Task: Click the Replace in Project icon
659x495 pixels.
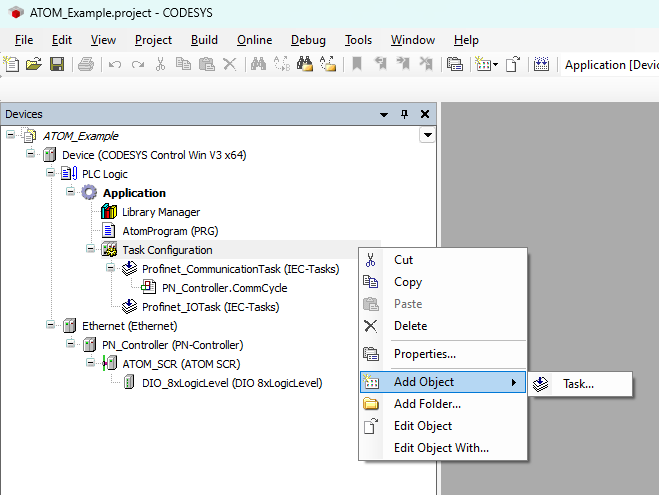Action: pos(328,64)
